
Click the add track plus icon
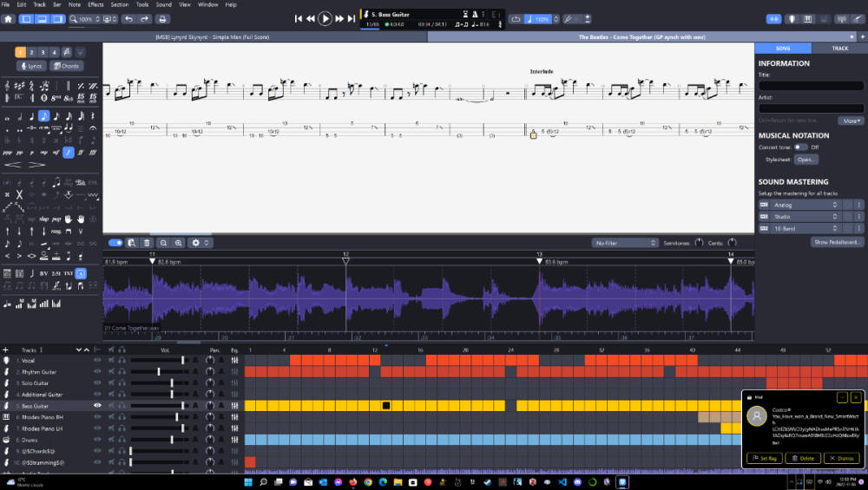point(6,350)
